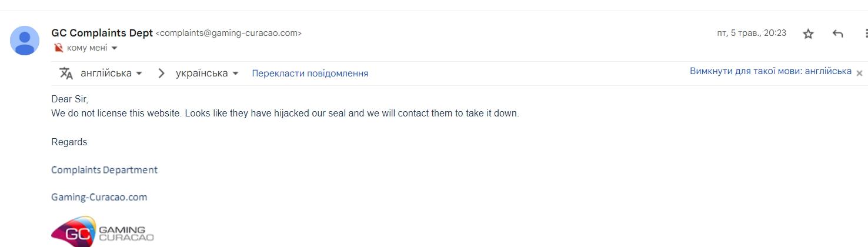Screen dimensions: 868x247
Task: Click Перекласти повідомлення to translate the email
Action: tap(310, 74)
